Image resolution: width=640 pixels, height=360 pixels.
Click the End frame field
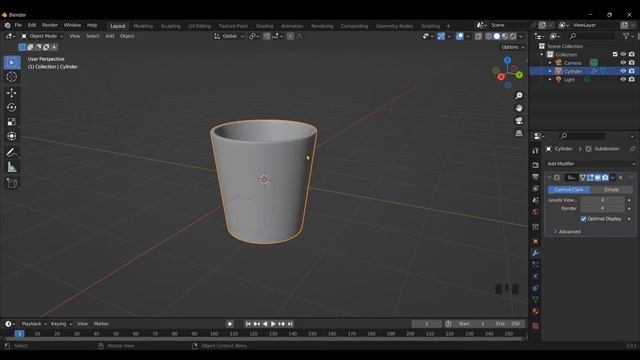click(507, 324)
